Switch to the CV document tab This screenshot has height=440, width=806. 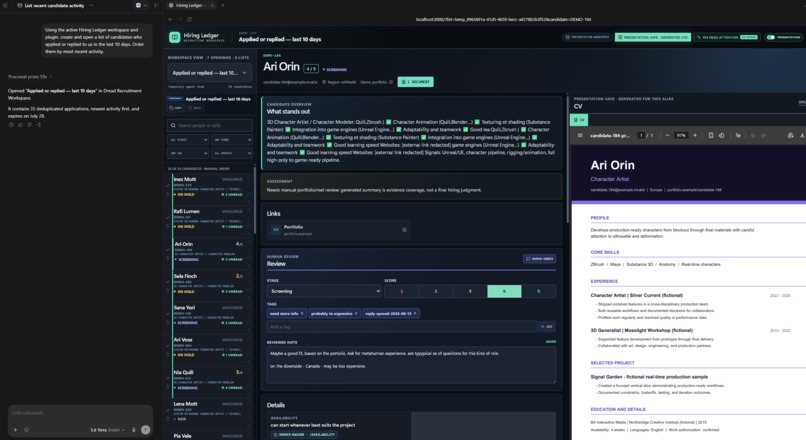click(579, 120)
